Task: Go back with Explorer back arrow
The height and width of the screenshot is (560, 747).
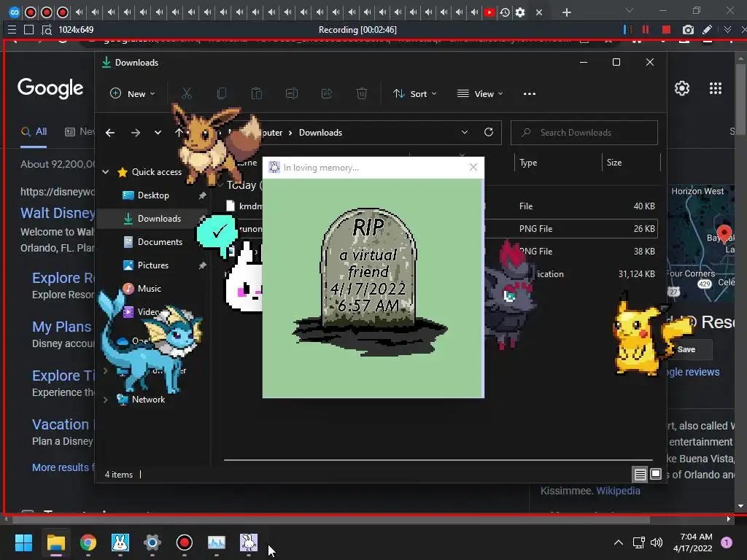Action: pos(110,133)
